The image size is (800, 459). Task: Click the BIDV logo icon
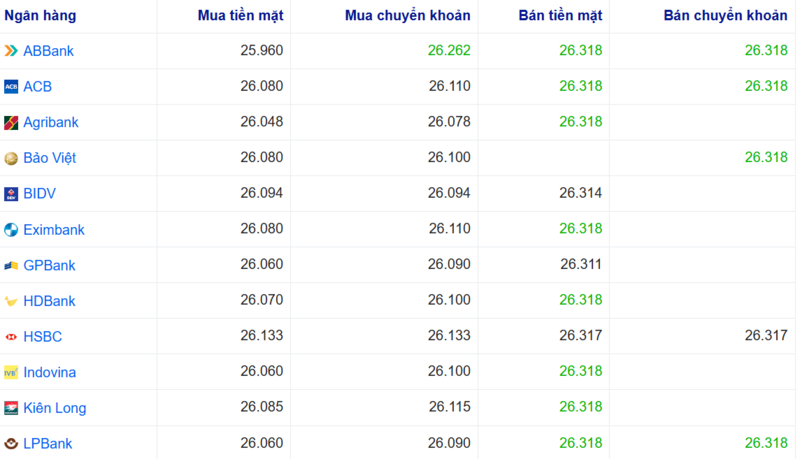click(x=11, y=194)
